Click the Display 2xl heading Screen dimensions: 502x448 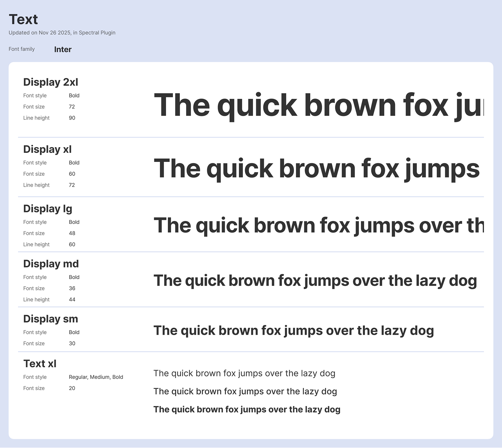click(51, 82)
